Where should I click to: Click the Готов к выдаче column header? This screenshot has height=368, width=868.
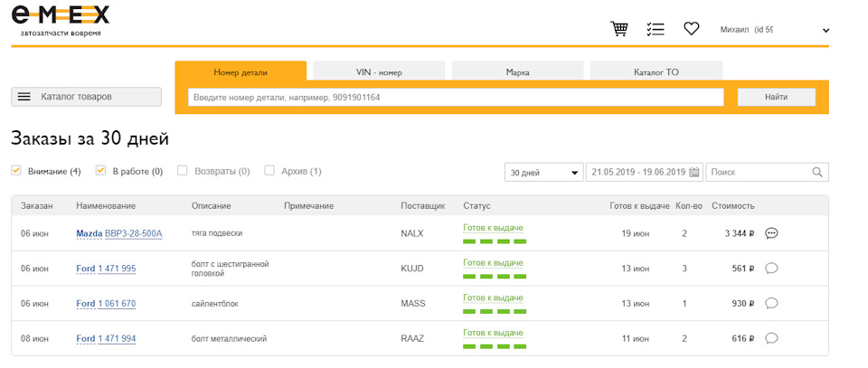coord(639,206)
